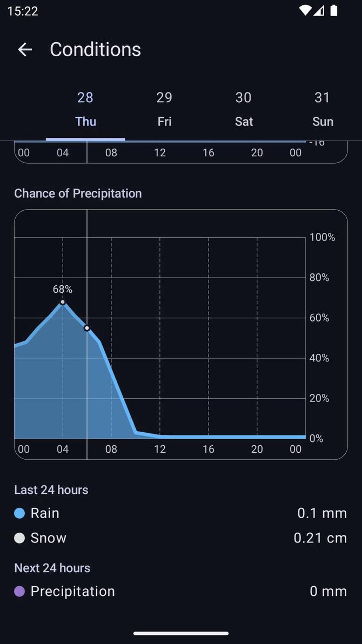Click the 68% precipitation peak marker
The height and width of the screenshot is (644, 362).
[x=63, y=303]
